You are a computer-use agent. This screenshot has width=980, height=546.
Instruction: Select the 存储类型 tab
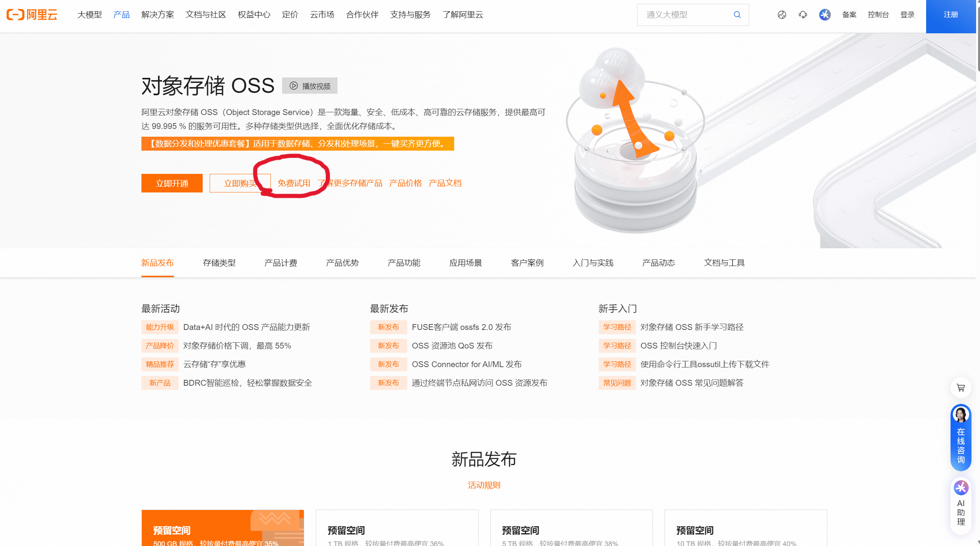219,263
